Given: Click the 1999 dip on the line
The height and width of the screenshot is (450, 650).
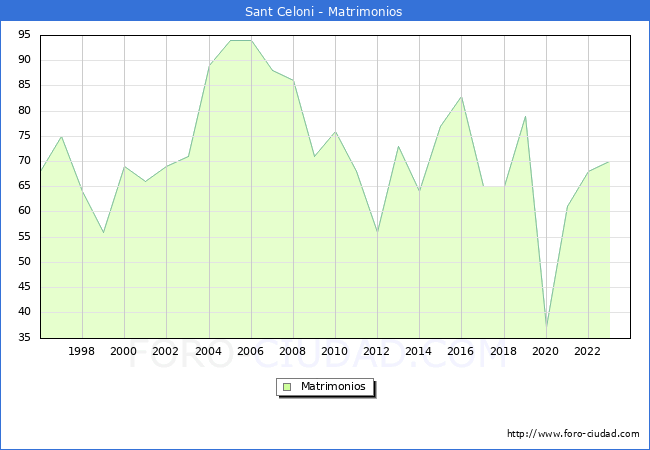Looking at the screenshot, I should (103, 232).
